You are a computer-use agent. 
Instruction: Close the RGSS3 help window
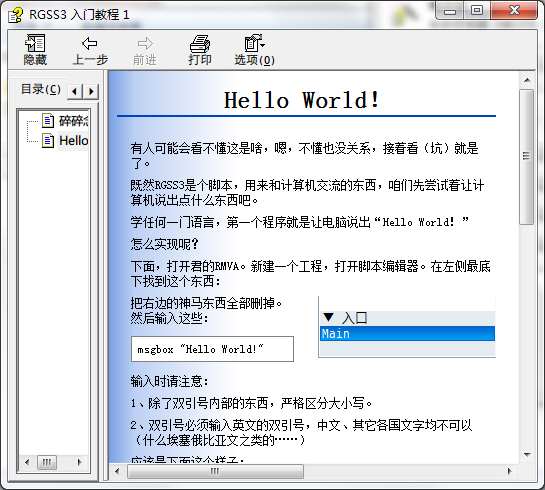[x=514, y=11]
